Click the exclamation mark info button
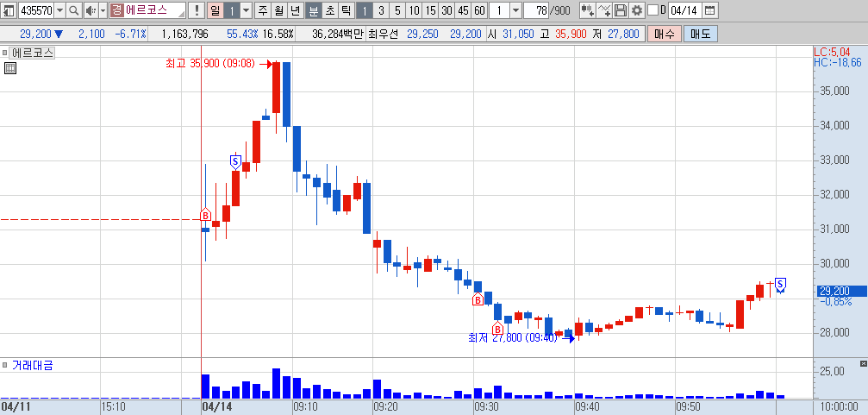Screen dimensions: 868x415 197,10
